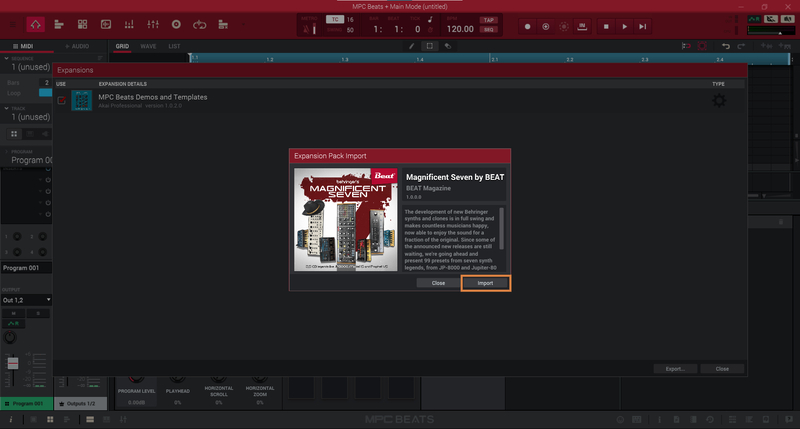The width and height of the screenshot is (800, 429).
Task: Close the Expansions window
Action: click(722, 369)
